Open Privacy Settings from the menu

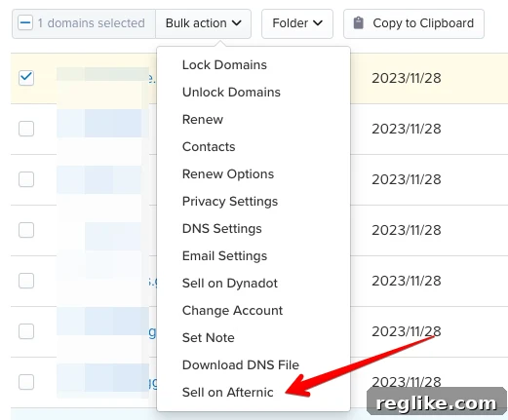(230, 202)
